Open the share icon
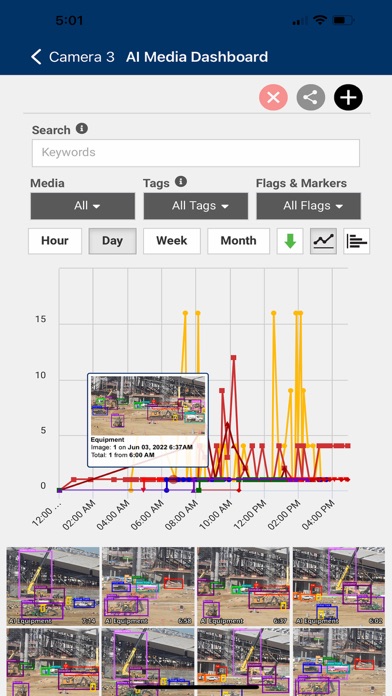This screenshot has width=392, height=696. [x=311, y=97]
